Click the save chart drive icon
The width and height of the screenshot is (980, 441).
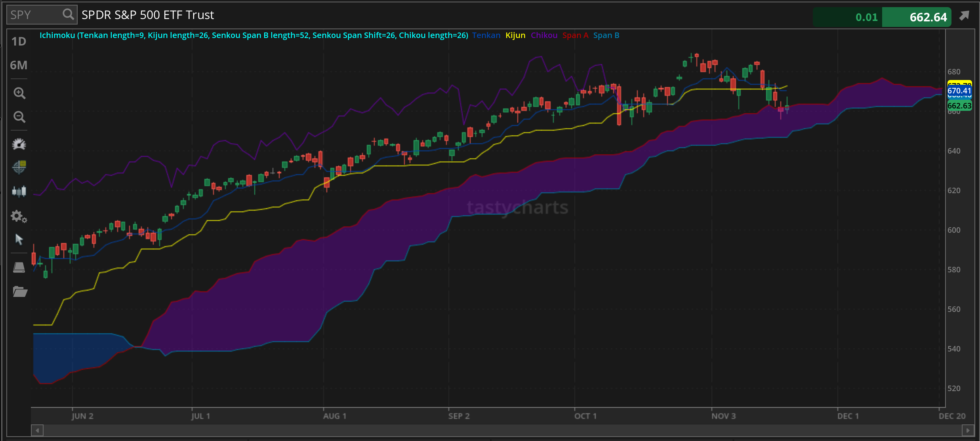click(19, 268)
